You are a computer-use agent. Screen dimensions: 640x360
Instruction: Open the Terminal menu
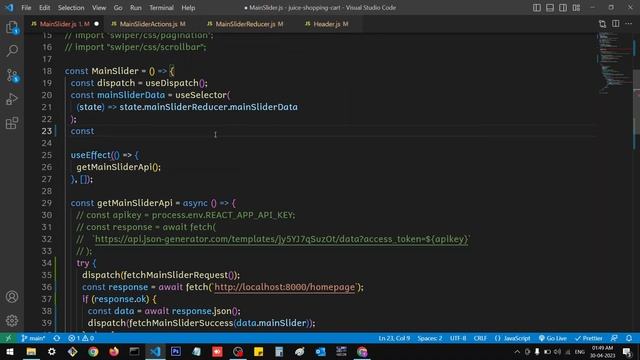(x=161, y=8)
